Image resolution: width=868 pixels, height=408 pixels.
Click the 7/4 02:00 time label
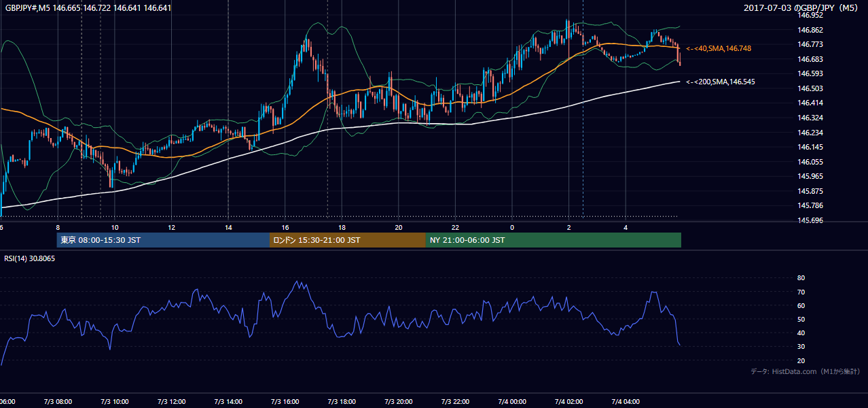568,402
